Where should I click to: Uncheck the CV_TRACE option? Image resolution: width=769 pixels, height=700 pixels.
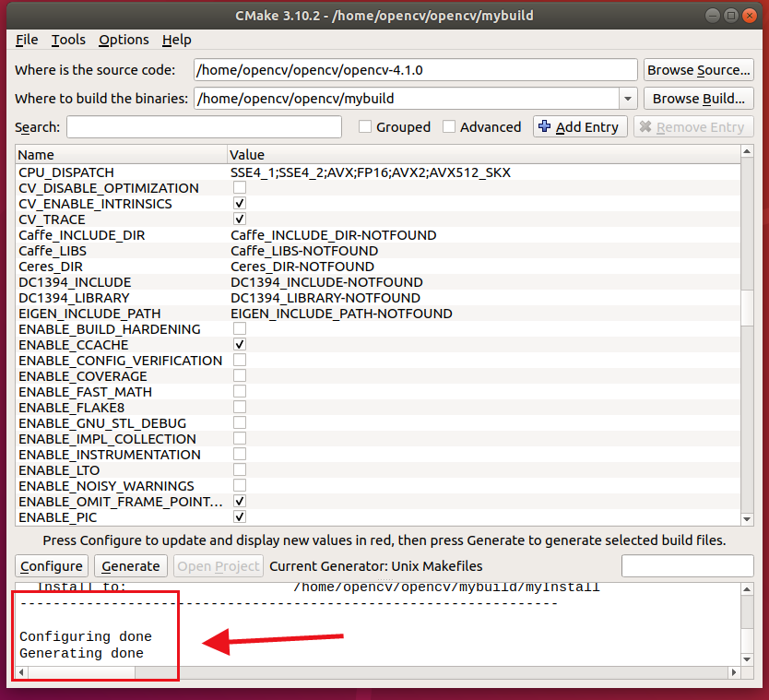coord(240,219)
